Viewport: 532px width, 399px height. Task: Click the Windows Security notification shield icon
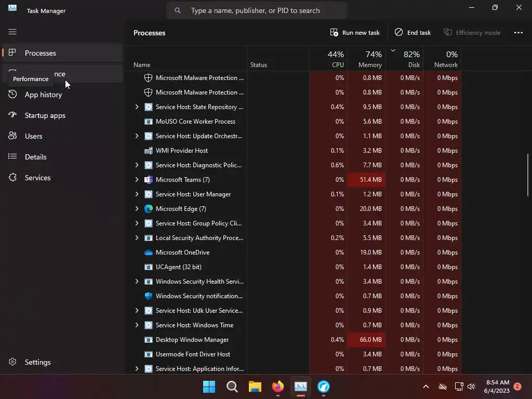click(148, 296)
